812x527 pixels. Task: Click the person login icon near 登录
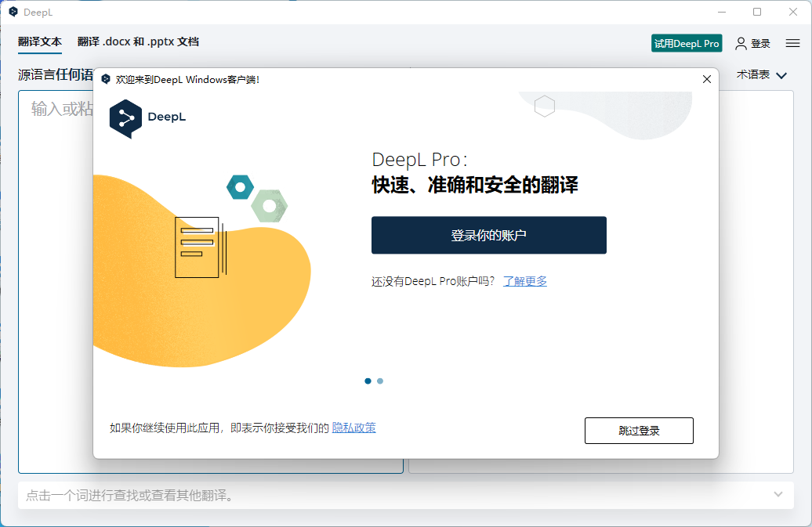coord(741,43)
